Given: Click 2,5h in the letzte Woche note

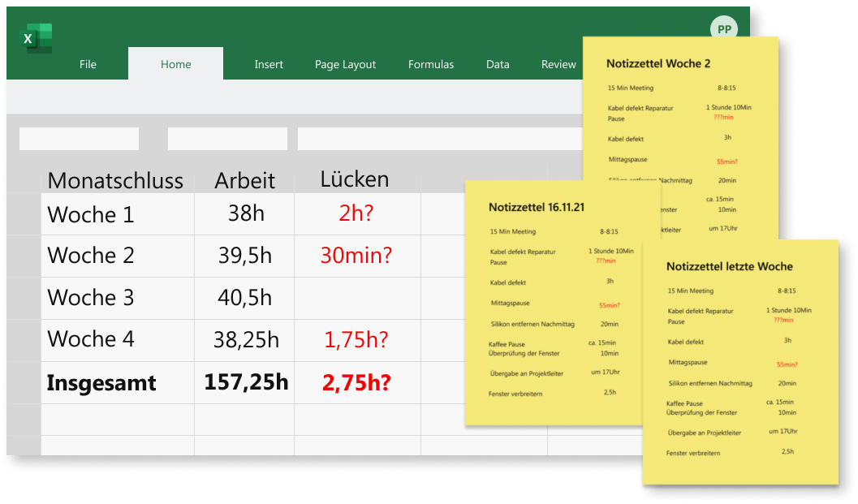Looking at the screenshot, I should [x=787, y=451].
